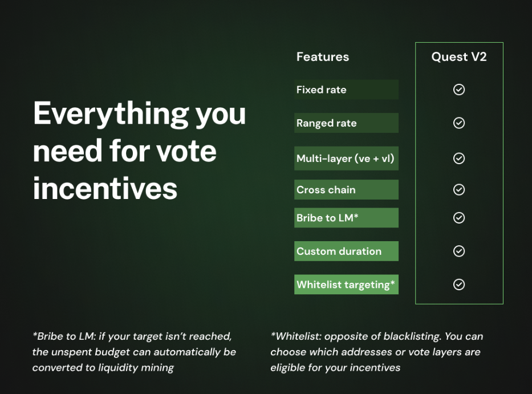This screenshot has width=532, height=394.
Task: Click the Whitelist footnote text
Action: tap(376, 352)
